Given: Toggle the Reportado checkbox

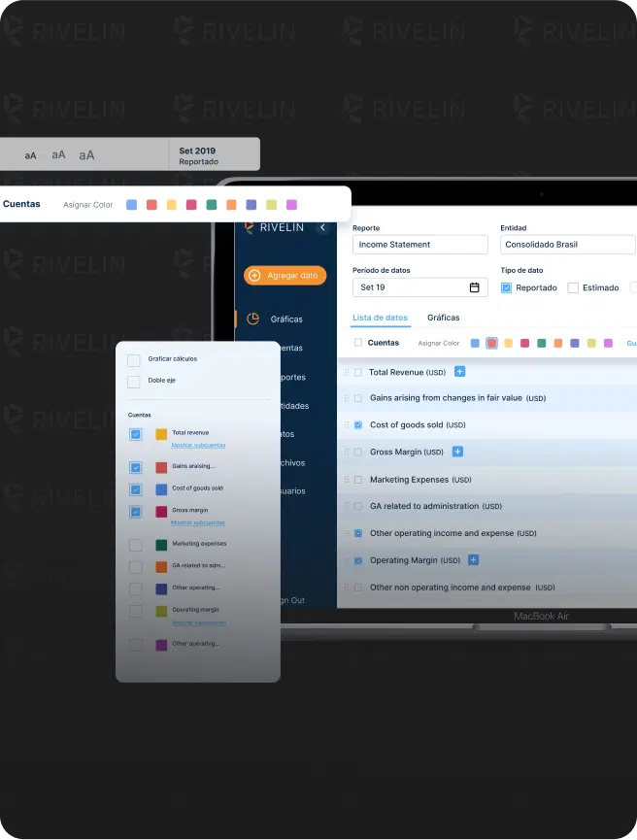Looking at the screenshot, I should tap(506, 287).
